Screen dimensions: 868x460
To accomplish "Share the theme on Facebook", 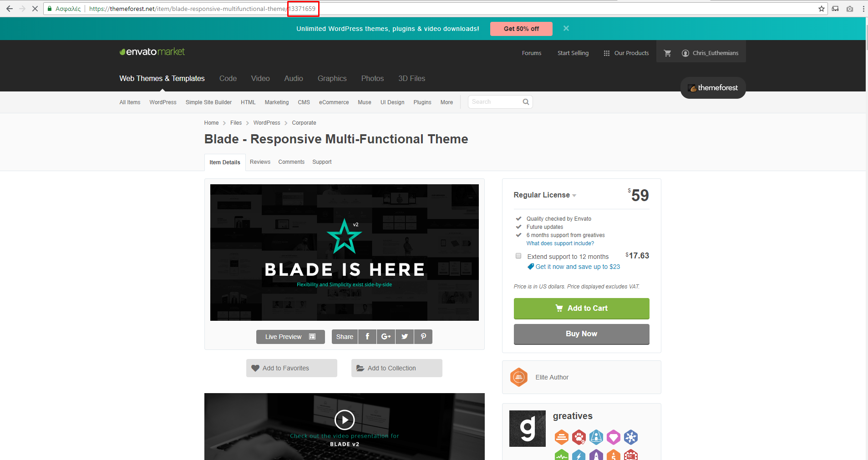I will coord(367,337).
